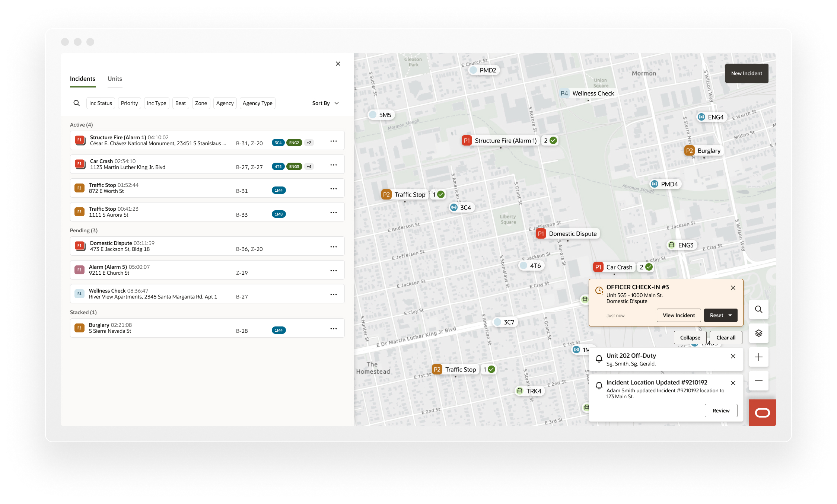This screenshot has height=504, width=837.
Task: Click the Stacked (1) section heading
Action: click(x=83, y=312)
